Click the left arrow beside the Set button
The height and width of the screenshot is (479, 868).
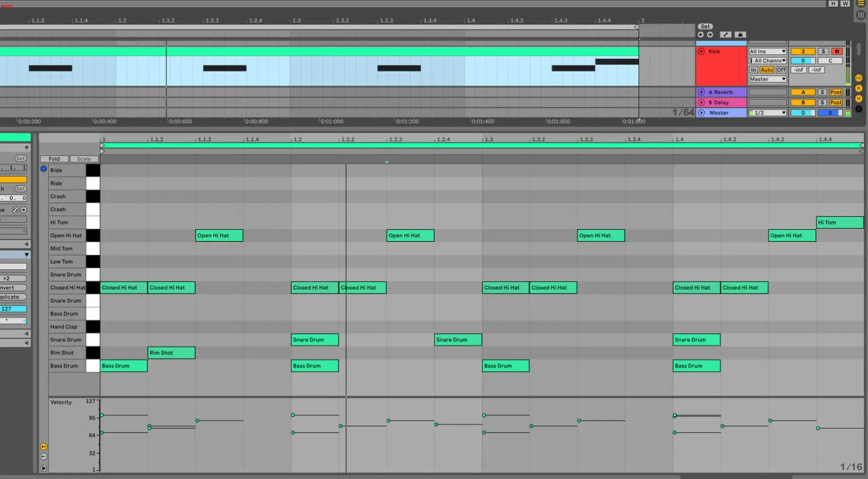click(701, 34)
